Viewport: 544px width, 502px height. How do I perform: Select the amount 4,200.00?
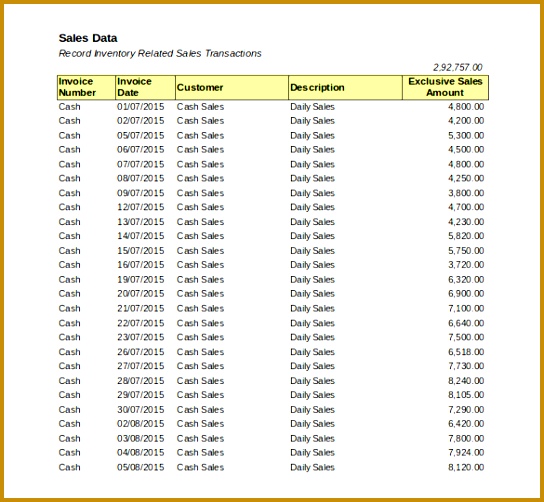[466, 121]
